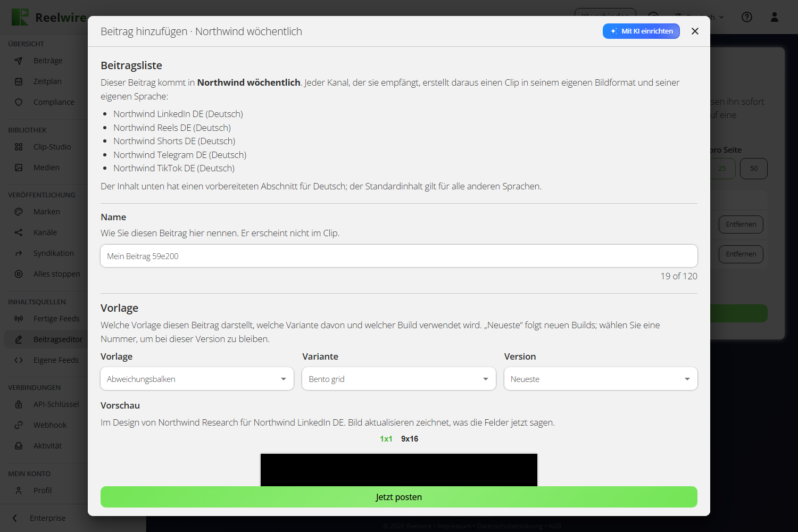The height and width of the screenshot is (532, 798).
Task: Open Clip-Studio grid icon in sidebar
Action: [19, 147]
